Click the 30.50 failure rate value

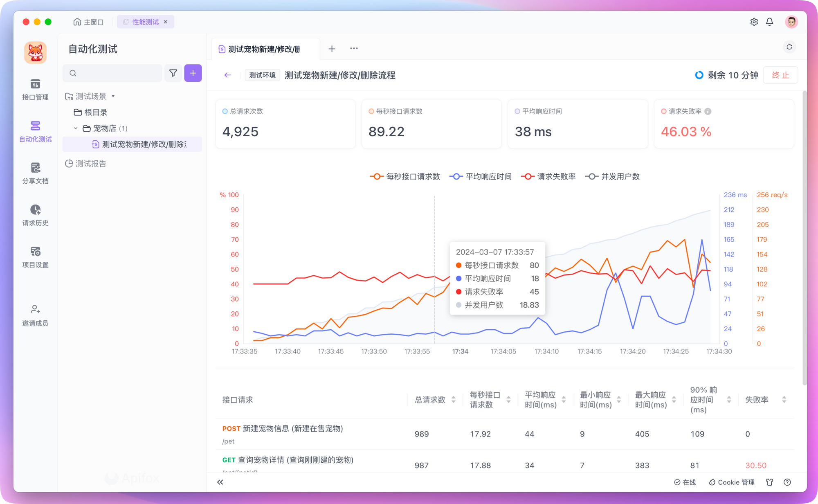pos(756,466)
